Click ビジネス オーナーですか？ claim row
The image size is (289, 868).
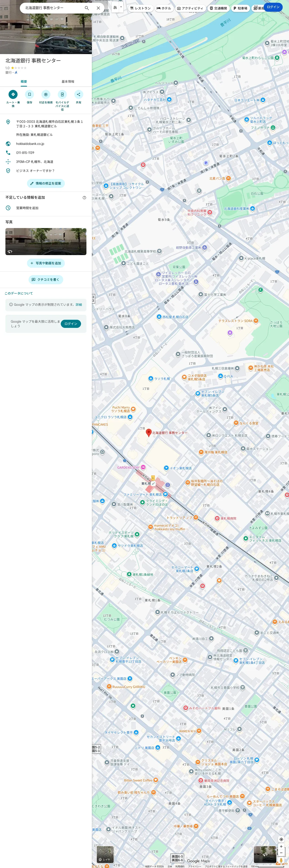pyautogui.click(x=46, y=171)
